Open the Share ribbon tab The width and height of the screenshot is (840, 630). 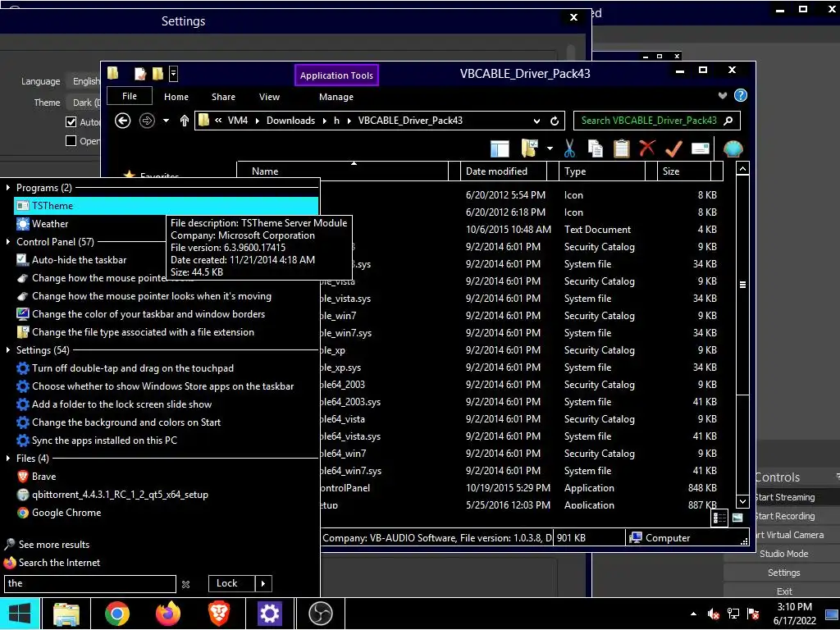(223, 97)
